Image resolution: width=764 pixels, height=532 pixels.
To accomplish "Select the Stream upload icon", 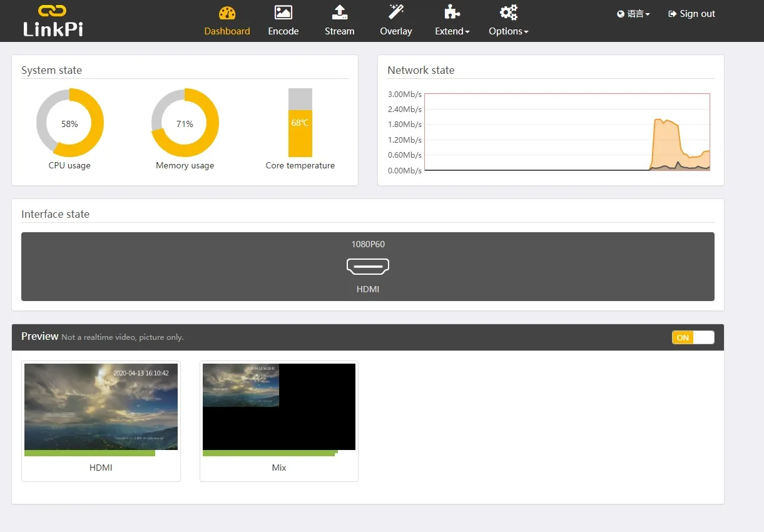I will (x=339, y=13).
